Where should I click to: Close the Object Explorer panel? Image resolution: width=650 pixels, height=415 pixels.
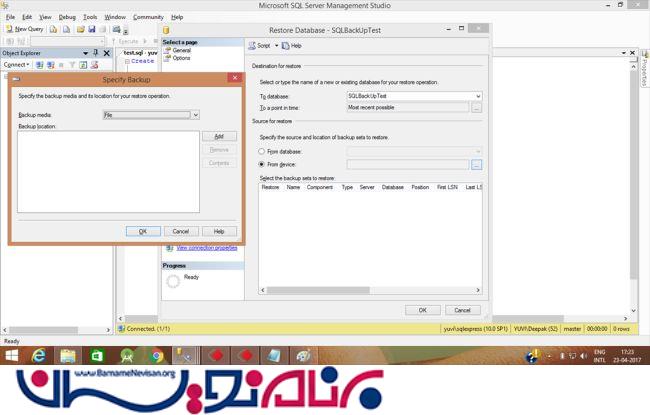coord(107,53)
